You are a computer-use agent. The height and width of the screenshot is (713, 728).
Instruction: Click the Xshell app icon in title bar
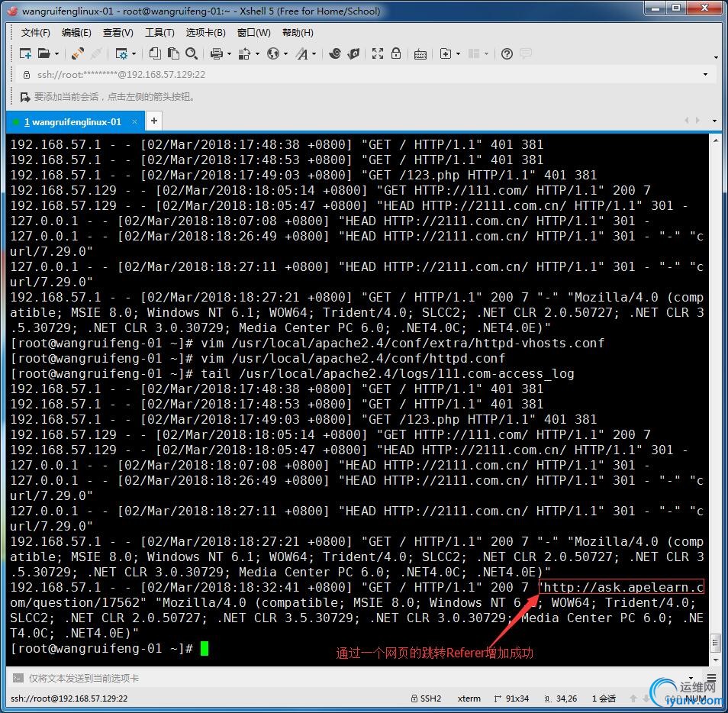tap(12, 11)
